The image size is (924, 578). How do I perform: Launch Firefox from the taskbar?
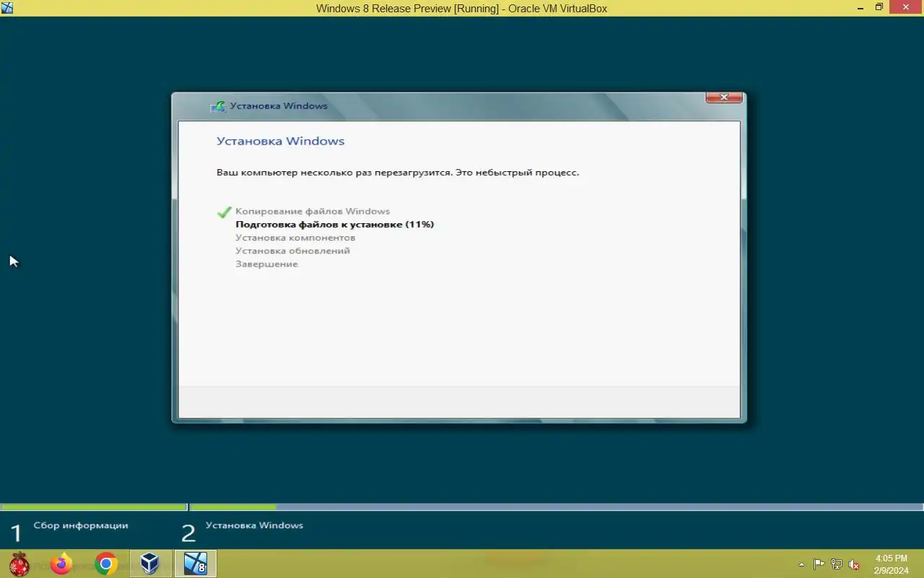pos(62,564)
